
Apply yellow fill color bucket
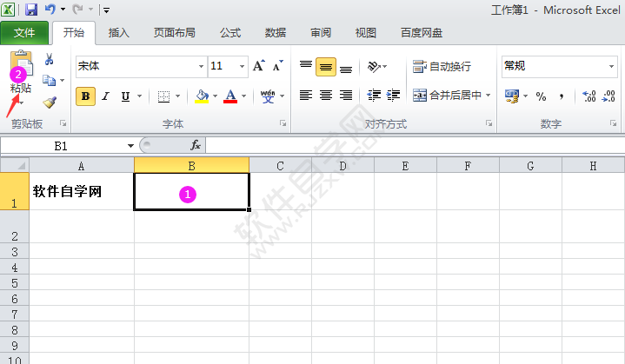(x=202, y=96)
